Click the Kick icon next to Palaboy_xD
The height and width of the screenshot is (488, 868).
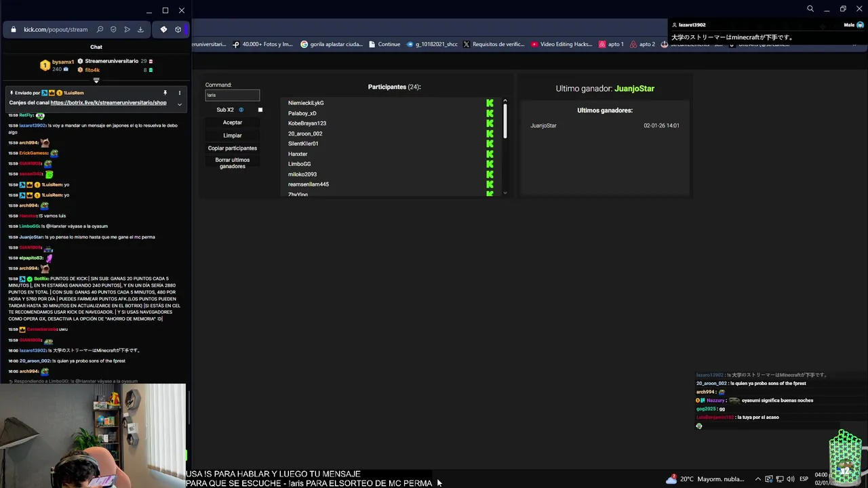point(490,113)
